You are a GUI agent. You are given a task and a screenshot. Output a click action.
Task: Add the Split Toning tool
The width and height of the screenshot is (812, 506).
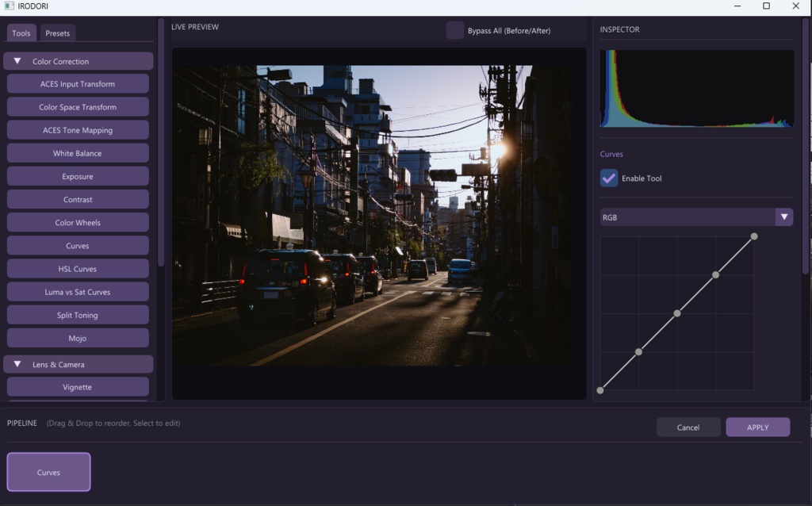pyautogui.click(x=78, y=315)
